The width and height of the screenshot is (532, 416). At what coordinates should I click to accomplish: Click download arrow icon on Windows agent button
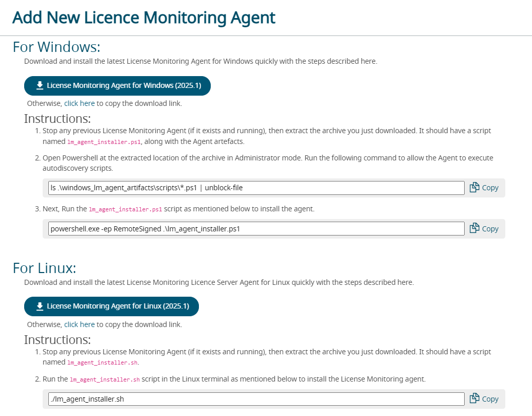tap(40, 85)
